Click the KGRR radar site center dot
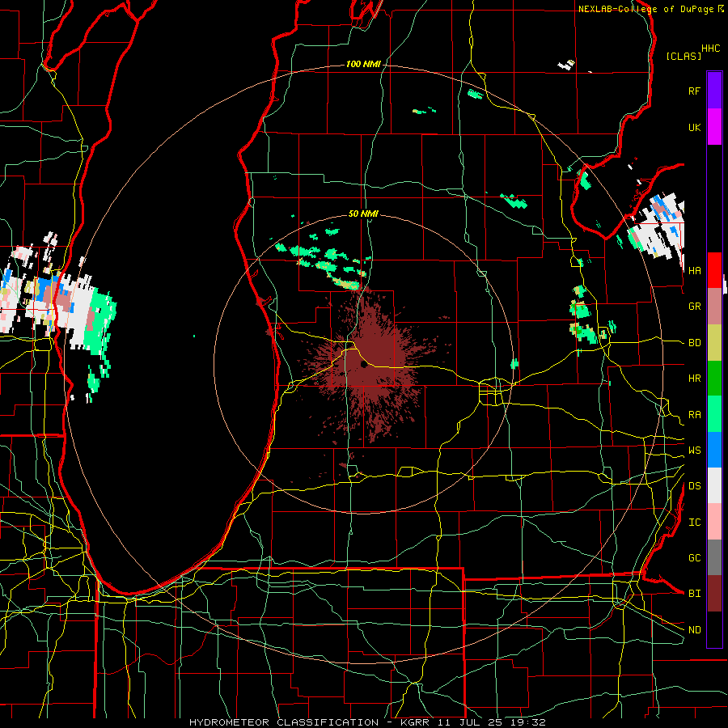This screenshot has height=728, width=728. 364,365
